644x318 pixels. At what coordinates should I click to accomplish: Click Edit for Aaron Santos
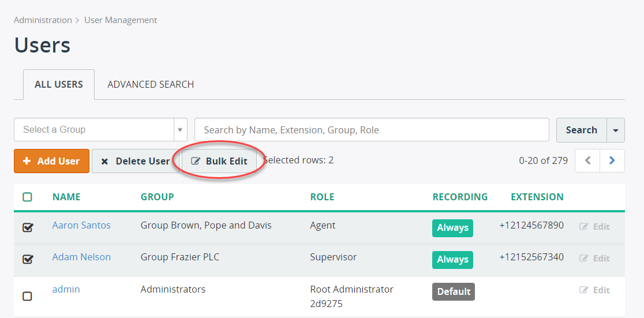[595, 226]
